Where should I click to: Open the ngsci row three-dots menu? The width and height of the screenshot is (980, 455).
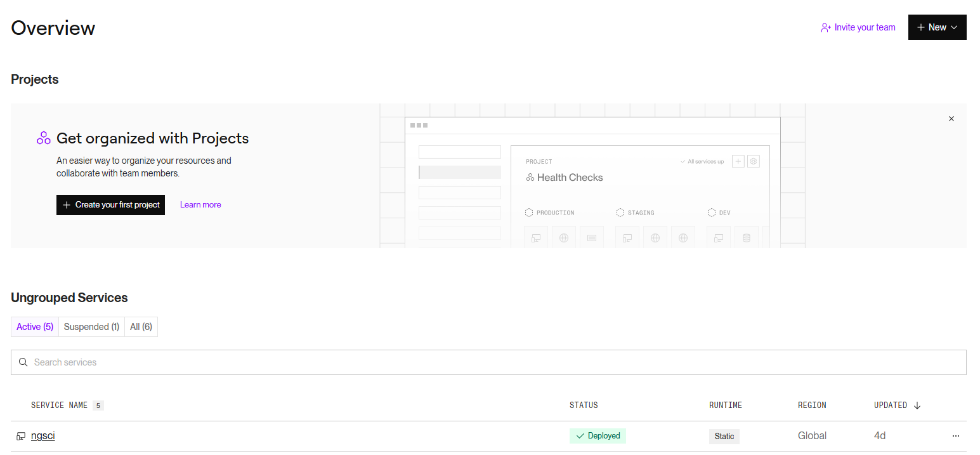(x=956, y=436)
